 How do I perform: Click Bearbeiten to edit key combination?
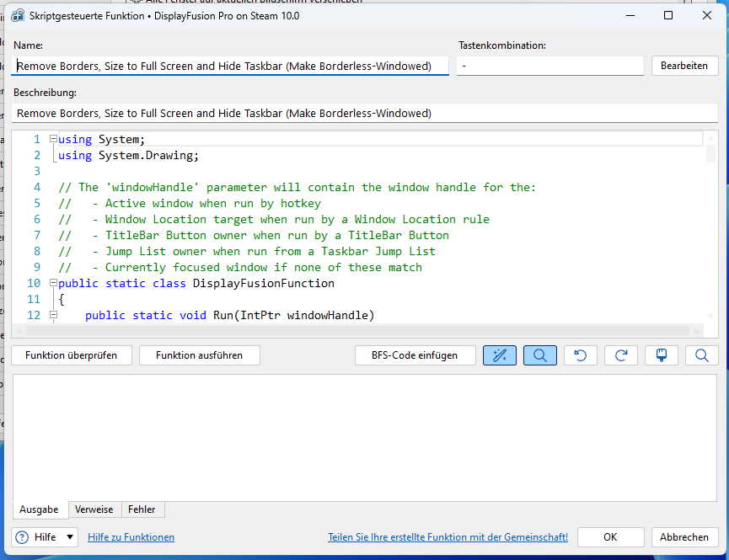coord(684,66)
